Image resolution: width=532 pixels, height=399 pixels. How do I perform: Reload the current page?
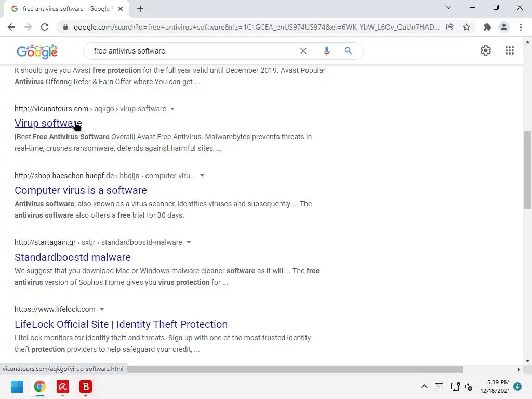tap(45, 27)
